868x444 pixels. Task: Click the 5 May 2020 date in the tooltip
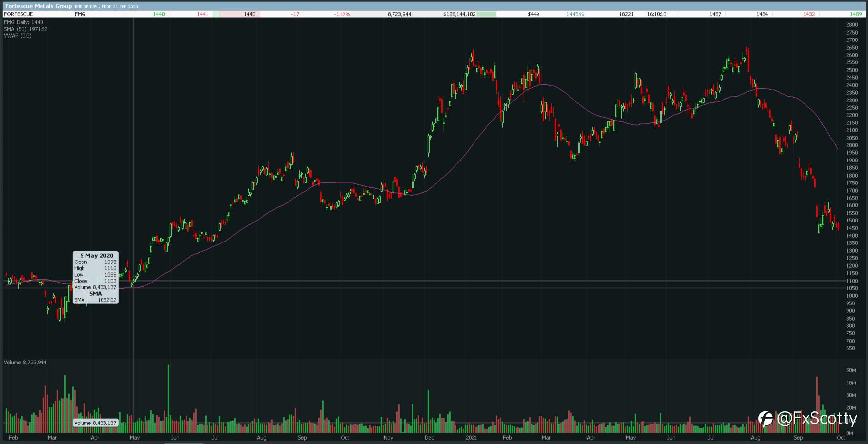[97, 256]
